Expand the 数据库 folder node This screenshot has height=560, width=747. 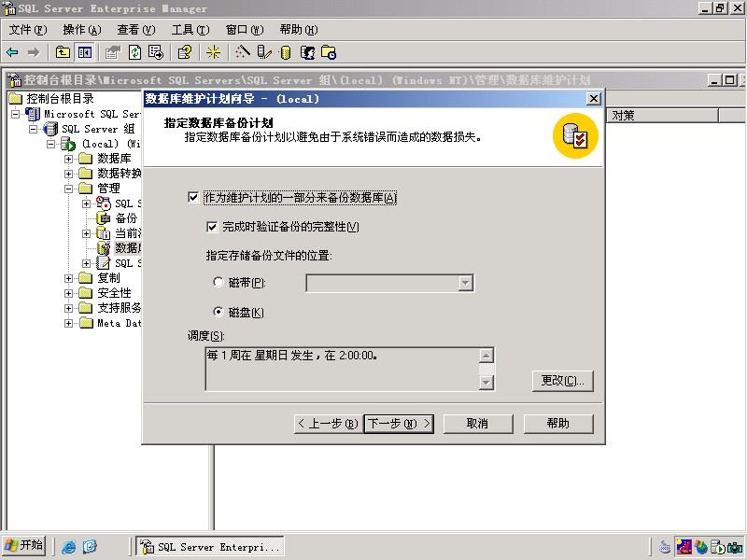68,159
